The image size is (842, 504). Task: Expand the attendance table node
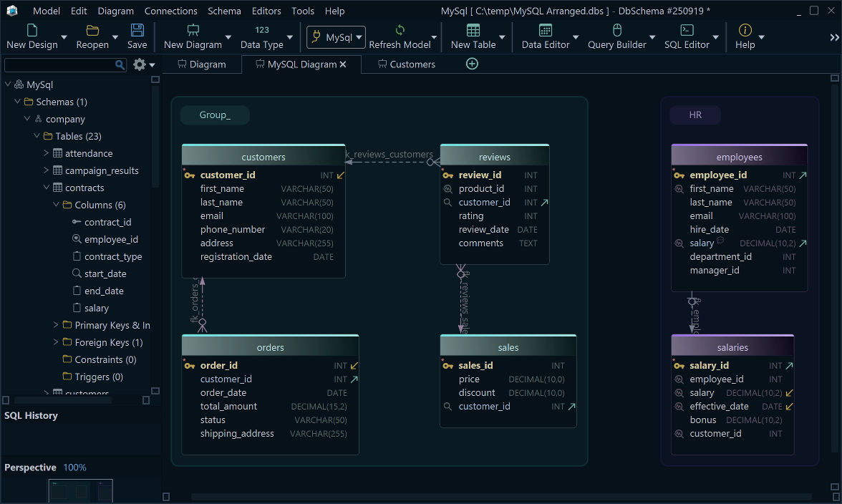47,153
